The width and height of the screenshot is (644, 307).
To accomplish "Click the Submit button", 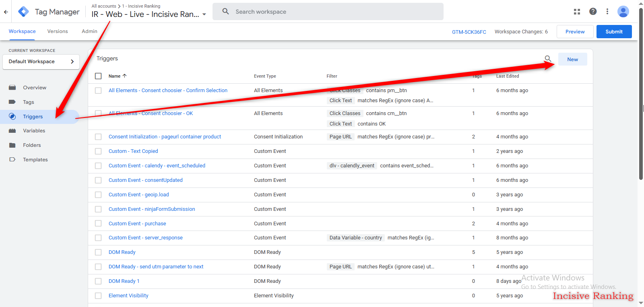I will tap(614, 32).
